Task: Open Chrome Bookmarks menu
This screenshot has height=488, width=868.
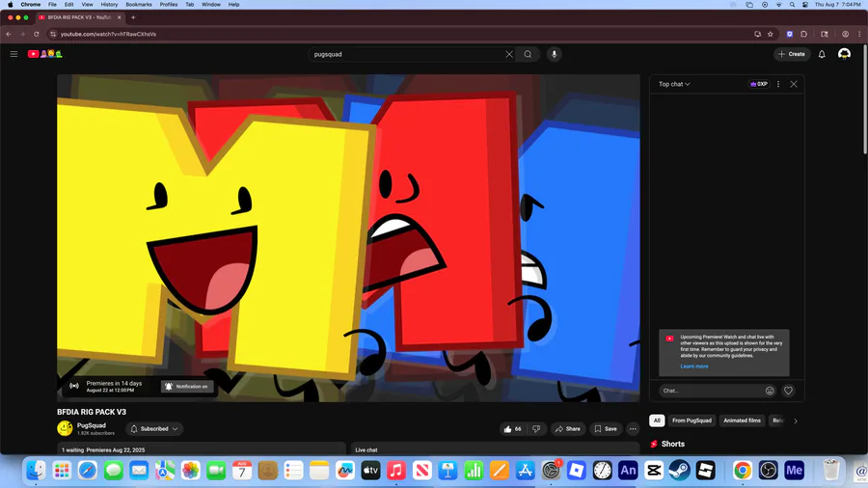Action: (x=138, y=5)
